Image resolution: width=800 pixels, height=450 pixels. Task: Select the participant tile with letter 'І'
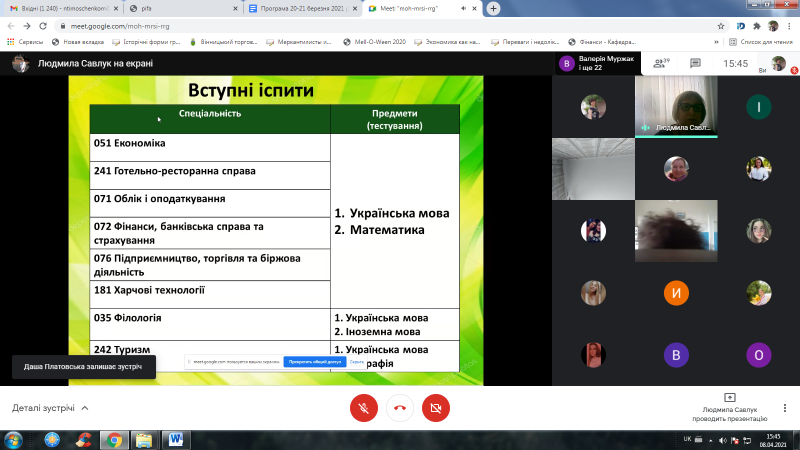759,107
